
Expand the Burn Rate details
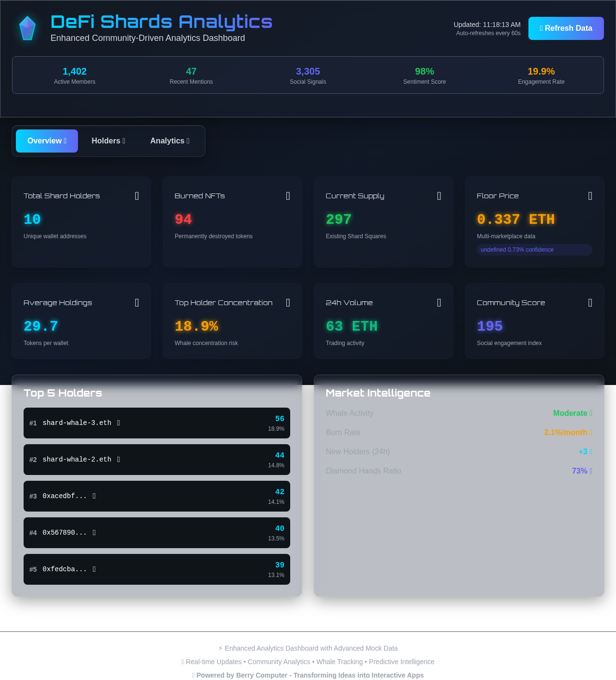[x=590, y=432]
